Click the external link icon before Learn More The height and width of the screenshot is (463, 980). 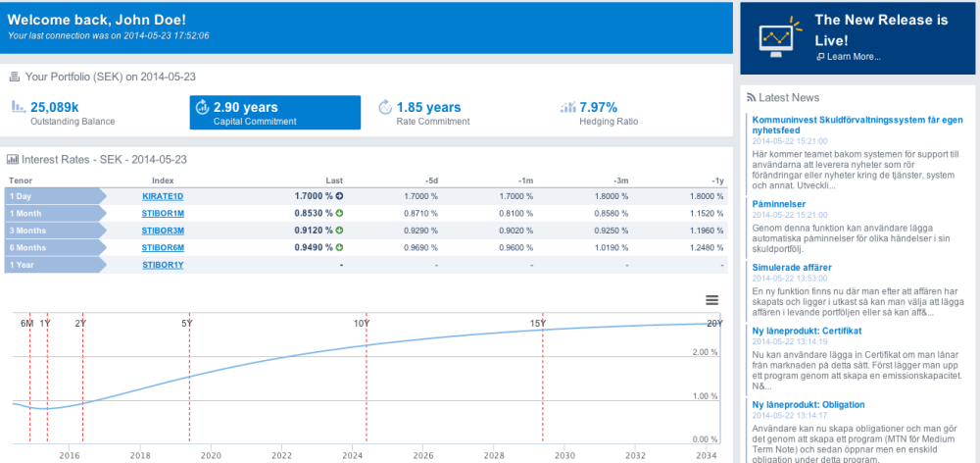[x=820, y=57]
